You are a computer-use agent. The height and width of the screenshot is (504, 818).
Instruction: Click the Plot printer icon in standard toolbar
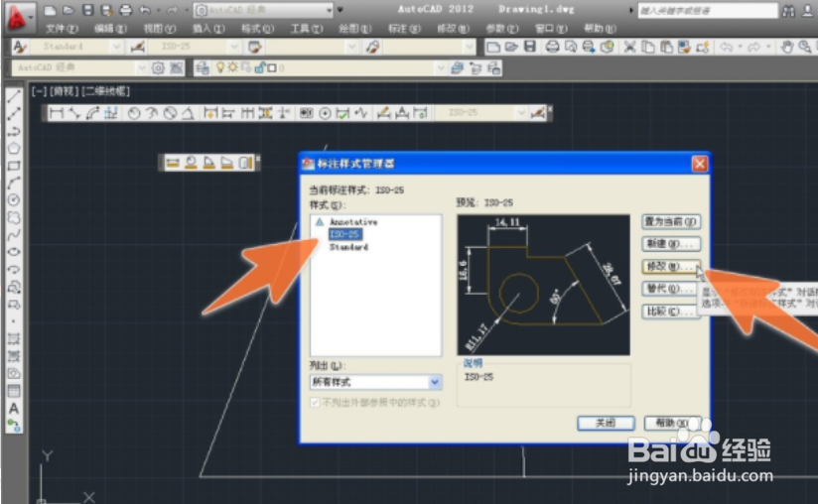coord(552,47)
